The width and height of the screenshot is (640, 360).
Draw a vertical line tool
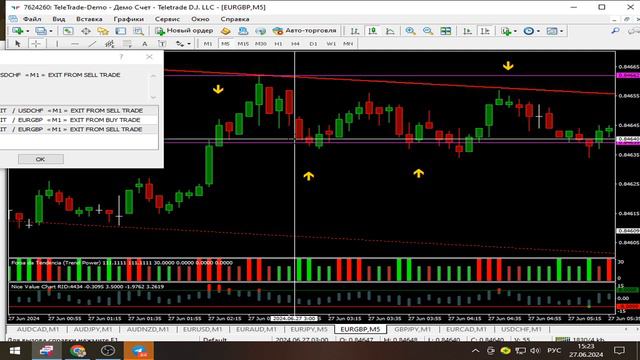[x=57, y=44]
